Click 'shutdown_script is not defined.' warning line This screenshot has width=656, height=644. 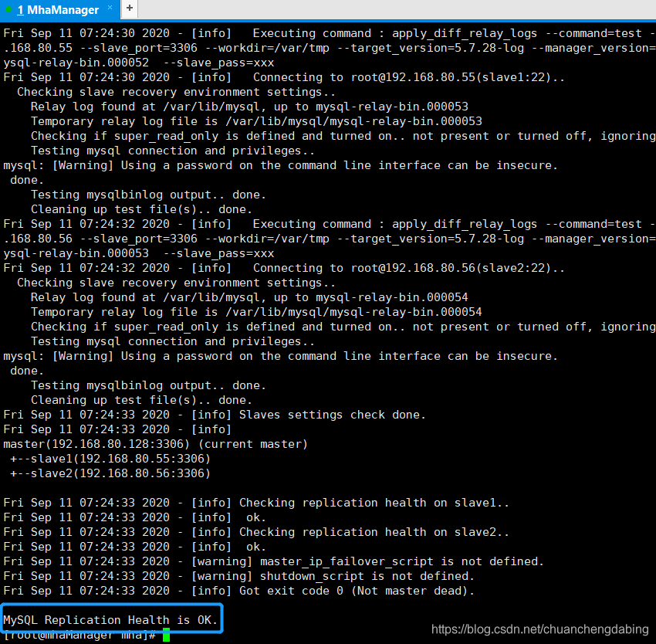click(x=239, y=576)
